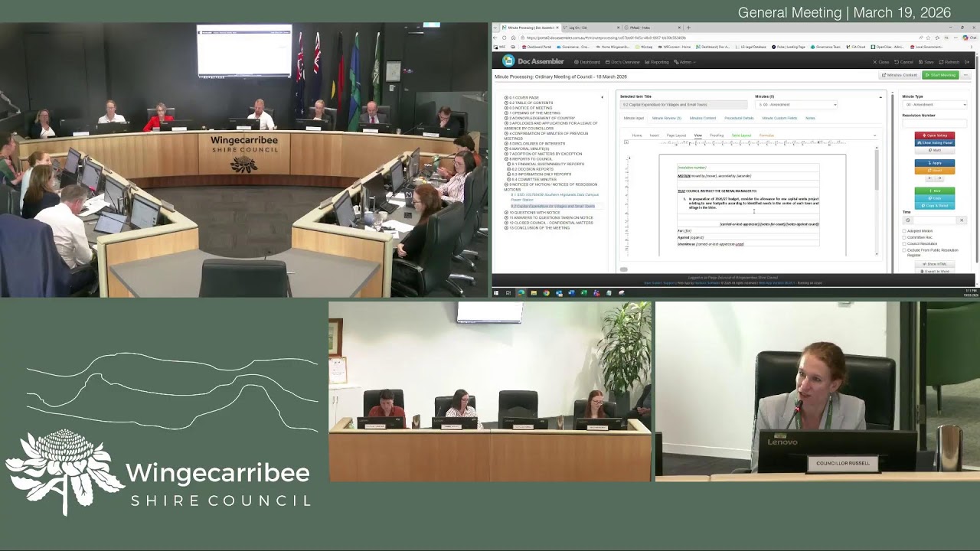
Task: Click the Close action in the top bar
Action: (x=881, y=62)
